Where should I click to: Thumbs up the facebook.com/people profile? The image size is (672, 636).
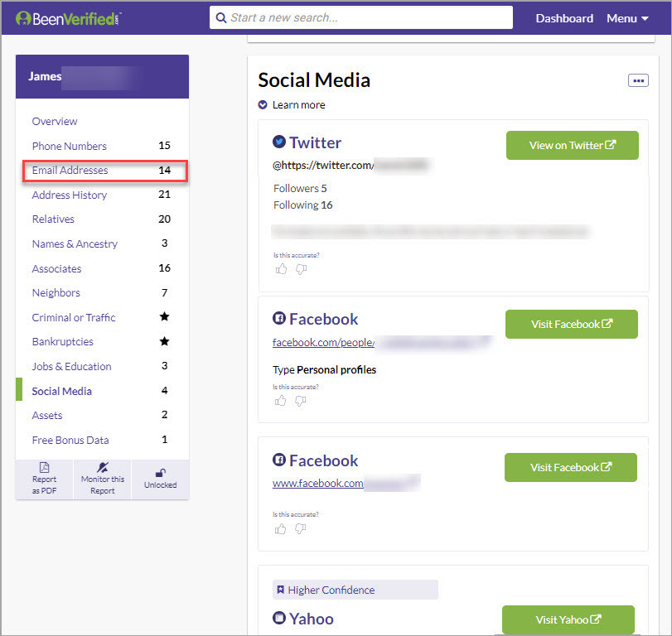(280, 401)
